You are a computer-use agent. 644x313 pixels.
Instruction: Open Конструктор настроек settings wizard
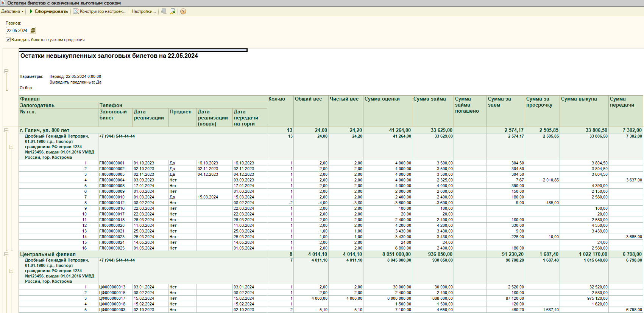point(100,11)
